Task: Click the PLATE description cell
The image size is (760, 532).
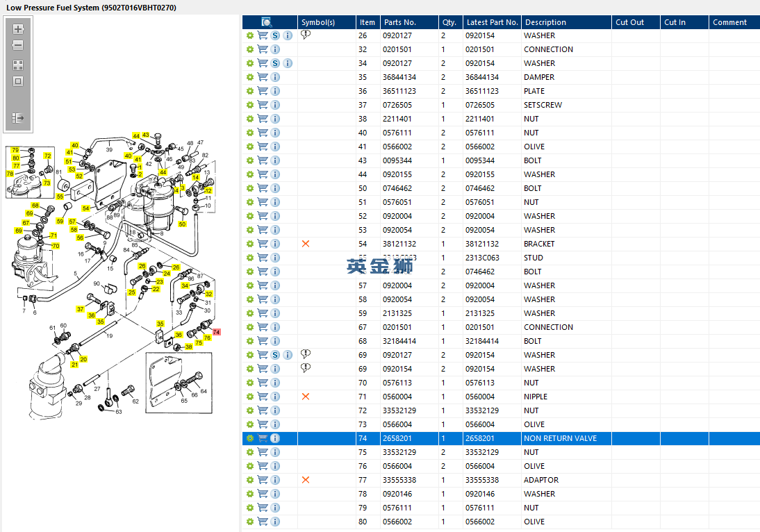Action: pos(566,91)
